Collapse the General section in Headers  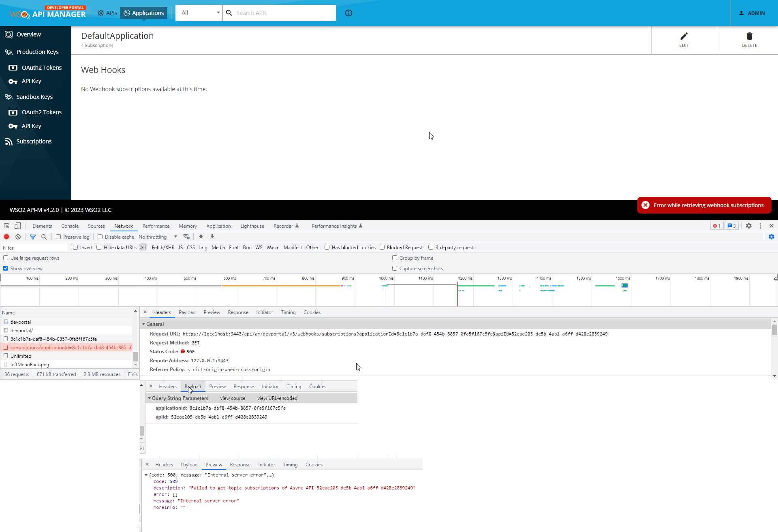tap(145, 324)
